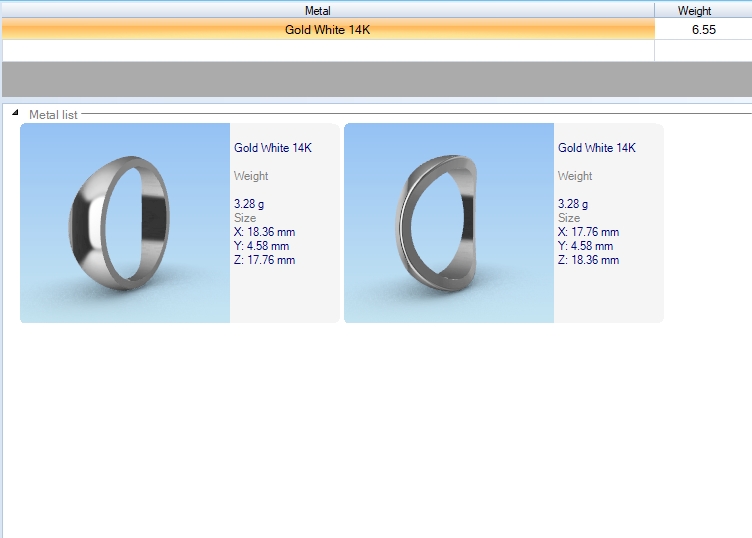
Task: Click Y: 4.58 mm in the left card
Action: [x=261, y=246]
